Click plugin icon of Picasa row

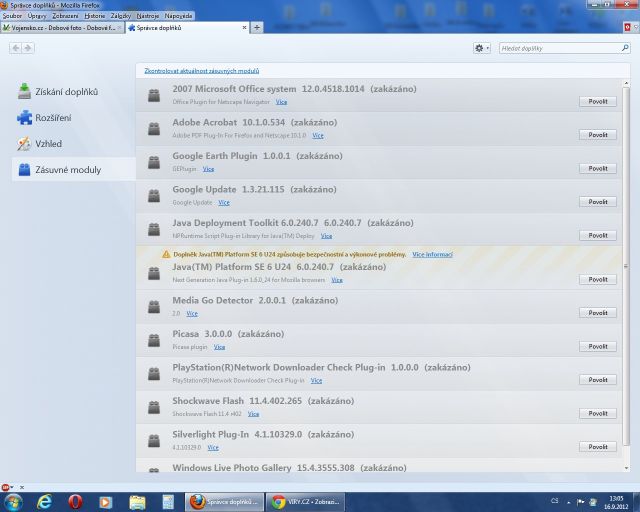[154, 341]
